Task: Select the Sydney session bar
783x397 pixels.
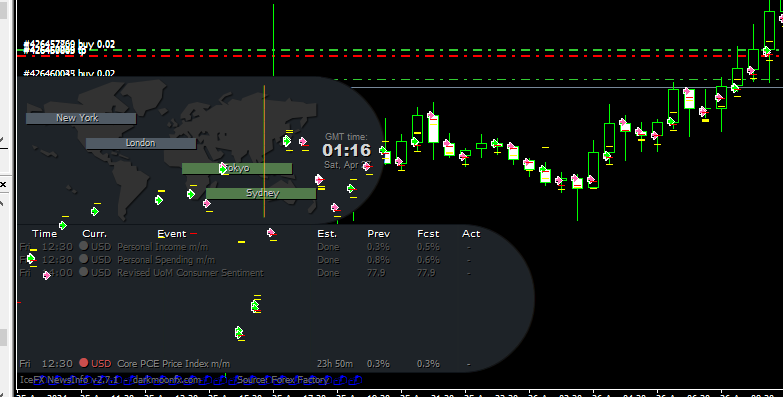Action: [261, 193]
